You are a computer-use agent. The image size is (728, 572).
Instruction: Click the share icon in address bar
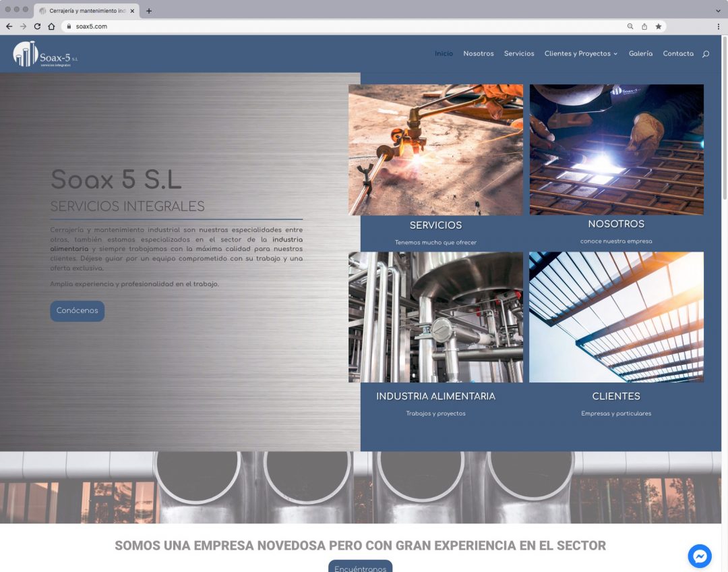[644, 26]
